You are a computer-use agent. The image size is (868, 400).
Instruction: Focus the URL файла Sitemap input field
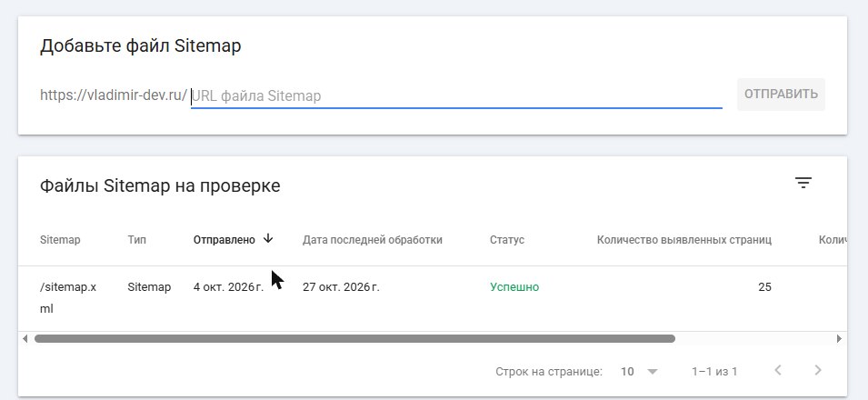point(456,95)
